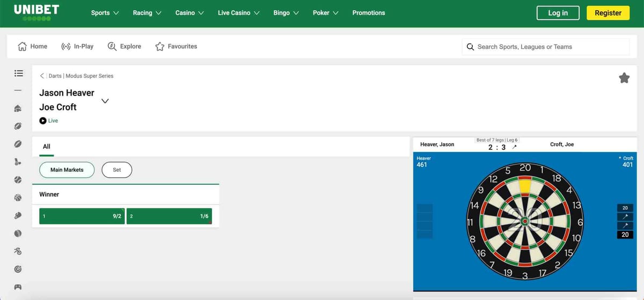Select the Main Markets filter

tap(67, 170)
